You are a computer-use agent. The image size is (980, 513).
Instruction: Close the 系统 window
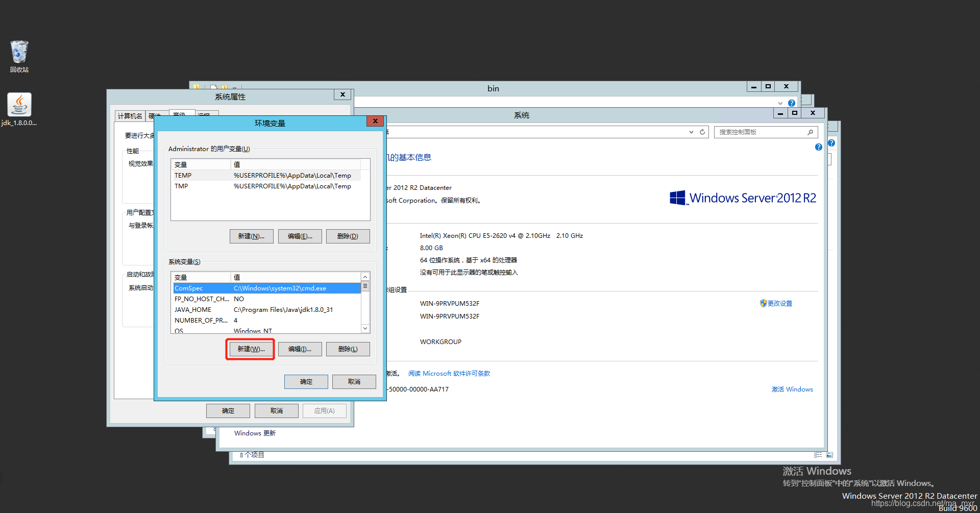(x=813, y=113)
